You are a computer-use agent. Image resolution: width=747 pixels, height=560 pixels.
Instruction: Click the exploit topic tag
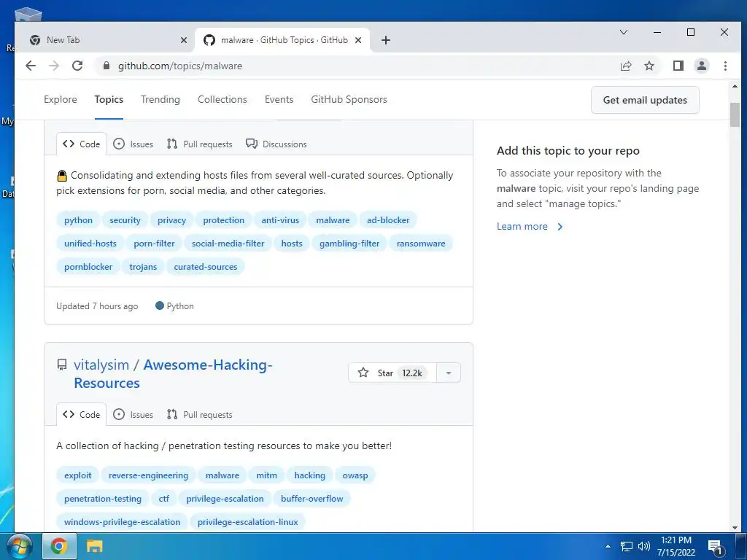(77, 475)
